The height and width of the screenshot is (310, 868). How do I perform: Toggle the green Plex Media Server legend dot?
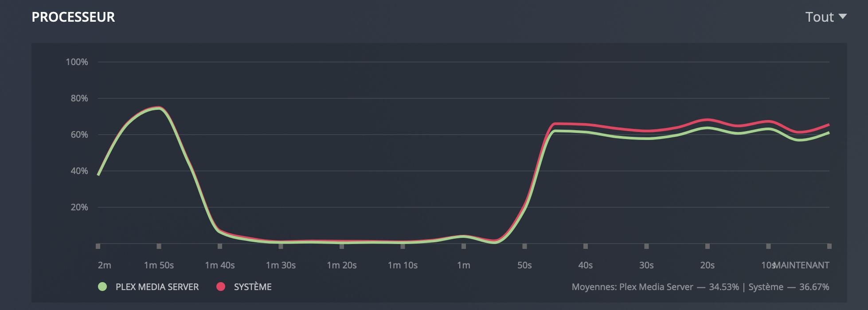(x=102, y=287)
